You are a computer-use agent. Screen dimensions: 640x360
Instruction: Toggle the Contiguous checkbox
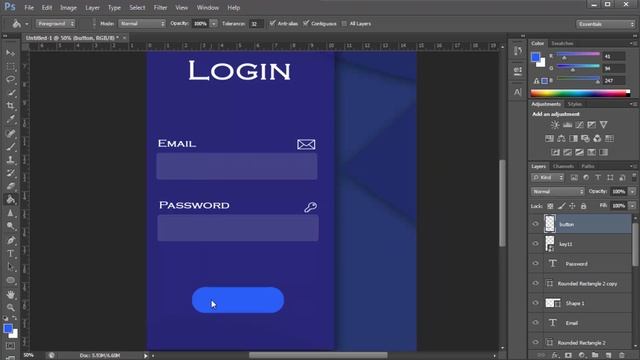[306, 24]
